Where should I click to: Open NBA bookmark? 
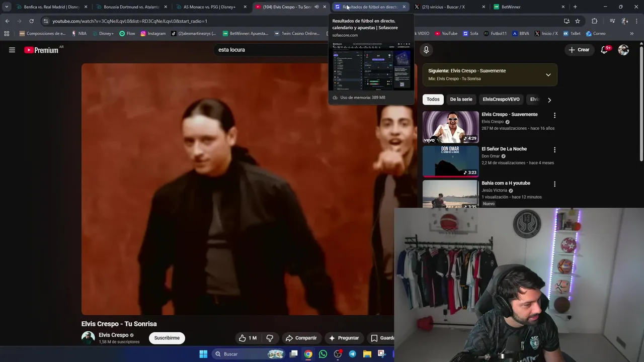coord(79,34)
